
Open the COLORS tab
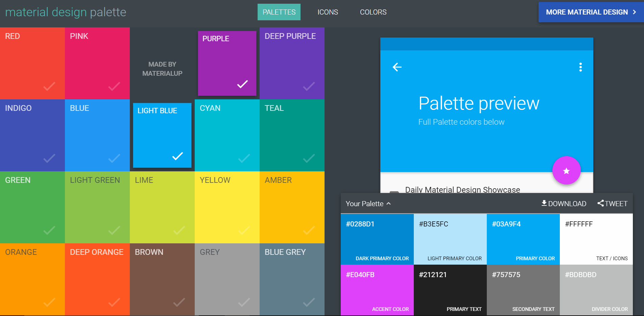click(373, 12)
